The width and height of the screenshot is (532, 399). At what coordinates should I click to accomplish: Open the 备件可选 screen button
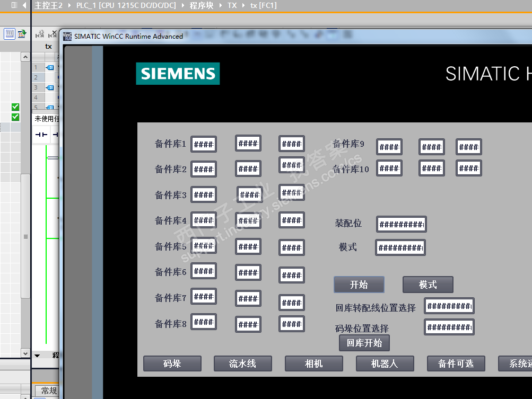pos(456,363)
